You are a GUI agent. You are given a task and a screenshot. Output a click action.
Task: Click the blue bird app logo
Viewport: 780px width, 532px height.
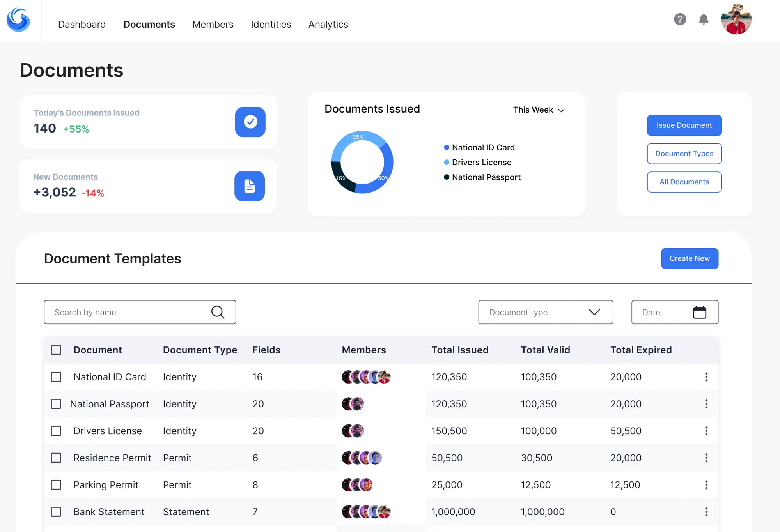(x=18, y=20)
